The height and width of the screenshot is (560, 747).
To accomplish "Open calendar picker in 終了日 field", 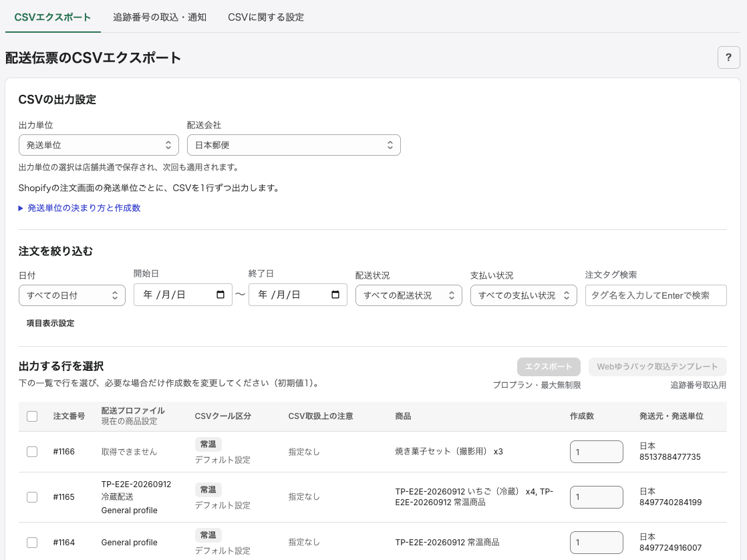I will coord(335,295).
